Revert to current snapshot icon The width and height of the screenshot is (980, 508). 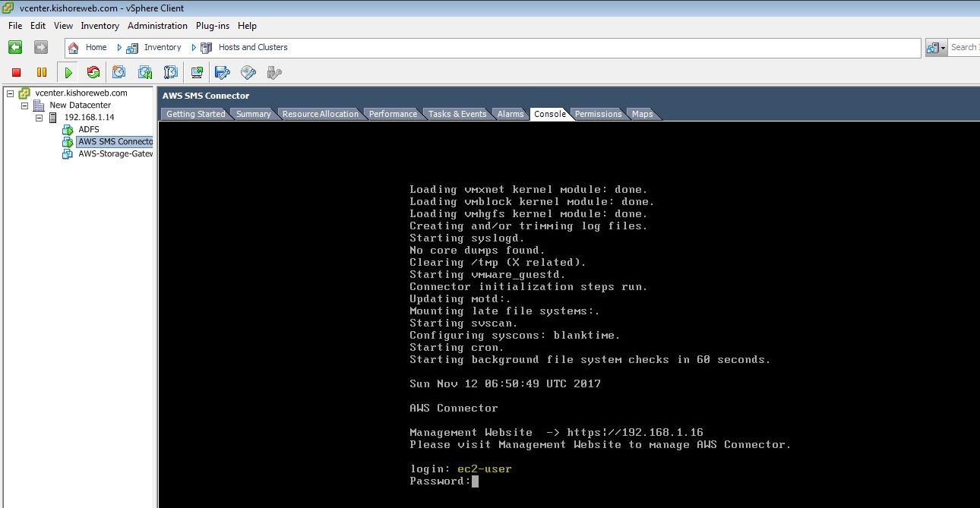[145, 73]
